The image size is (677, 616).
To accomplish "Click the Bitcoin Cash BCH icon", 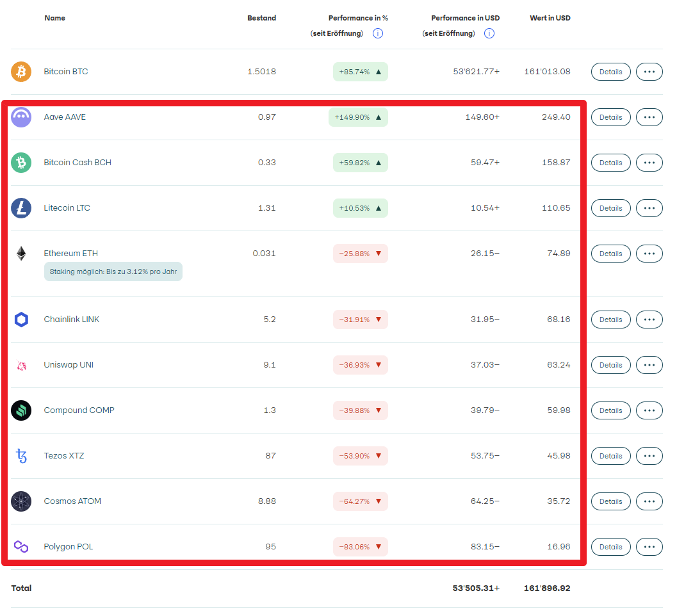I will 21,163.
